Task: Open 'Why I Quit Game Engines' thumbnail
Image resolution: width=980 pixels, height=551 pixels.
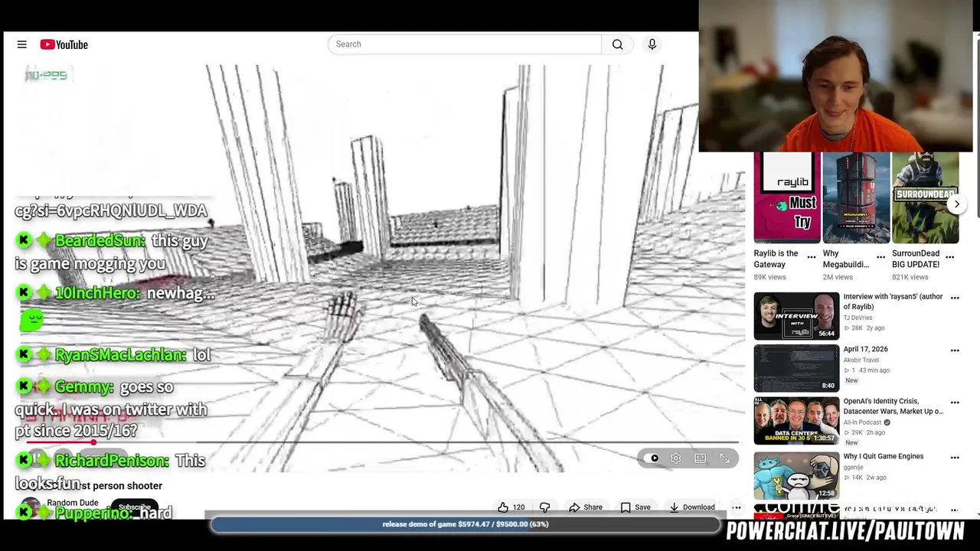Action: tap(796, 475)
